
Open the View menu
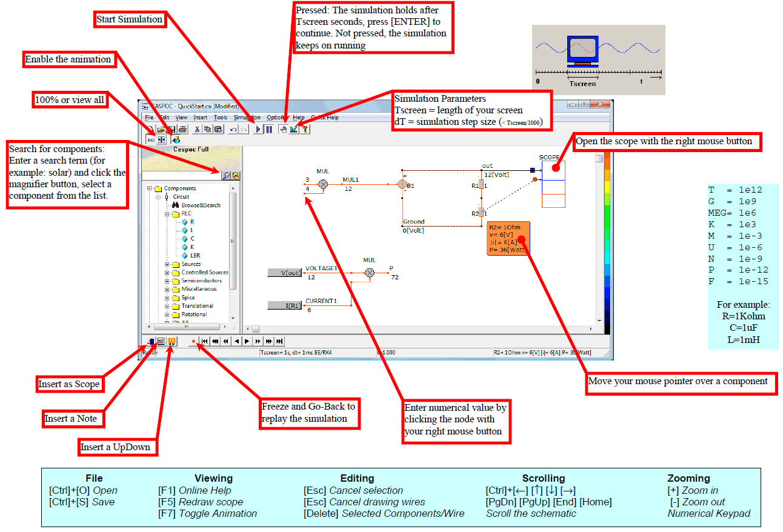(x=181, y=118)
